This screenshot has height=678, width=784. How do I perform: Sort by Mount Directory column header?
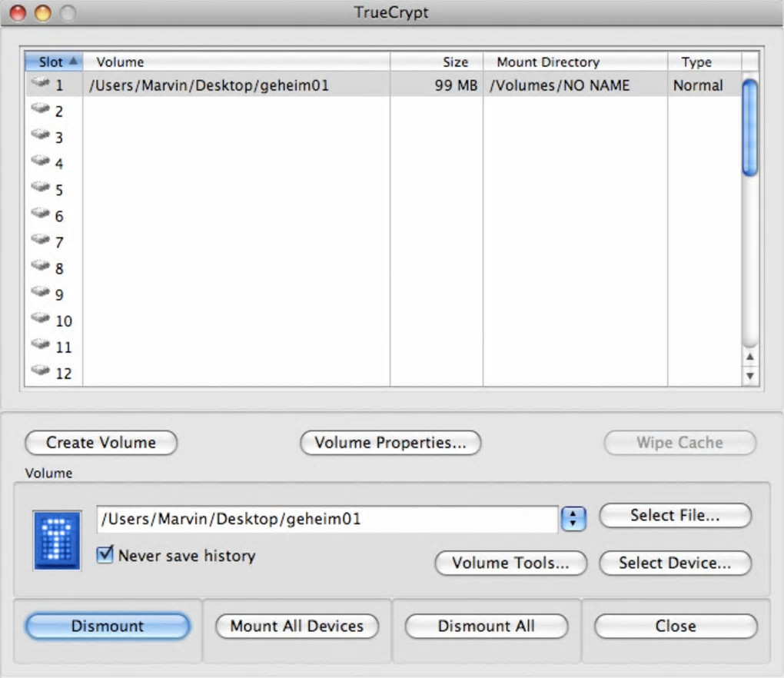click(x=575, y=61)
